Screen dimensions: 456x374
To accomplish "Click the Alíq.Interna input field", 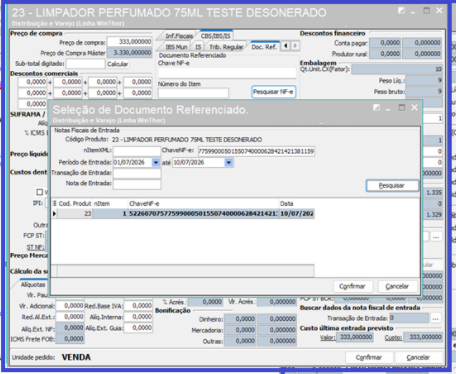I will [x=138, y=317].
